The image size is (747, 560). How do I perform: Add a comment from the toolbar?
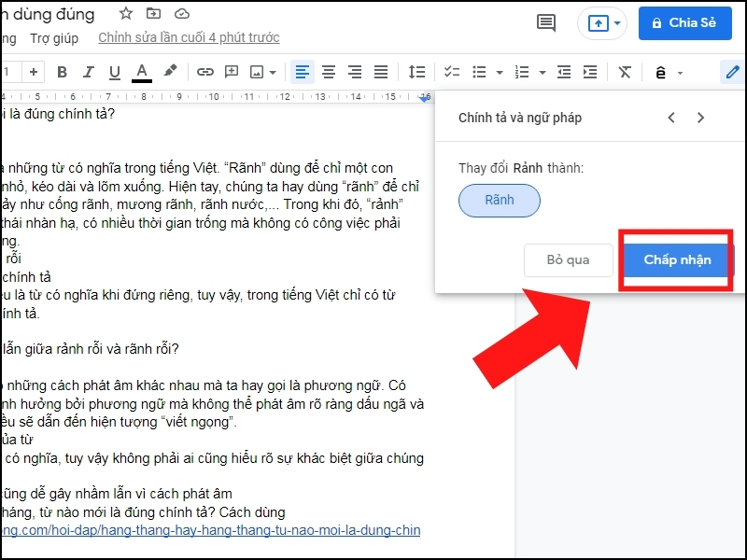(232, 72)
